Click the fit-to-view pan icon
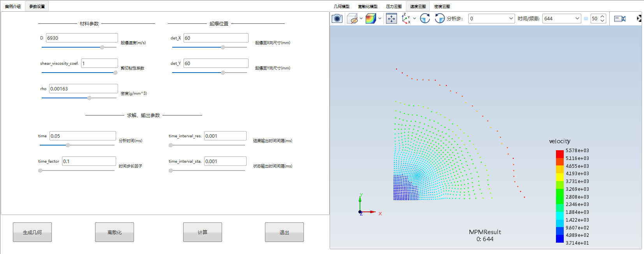644x254 pixels. pyautogui.click(x=392, y=18)
